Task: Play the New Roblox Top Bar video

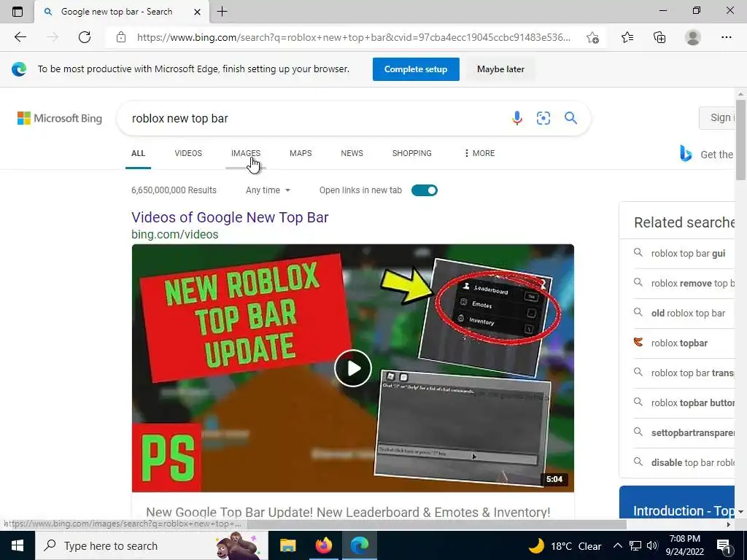Action: 352,368
